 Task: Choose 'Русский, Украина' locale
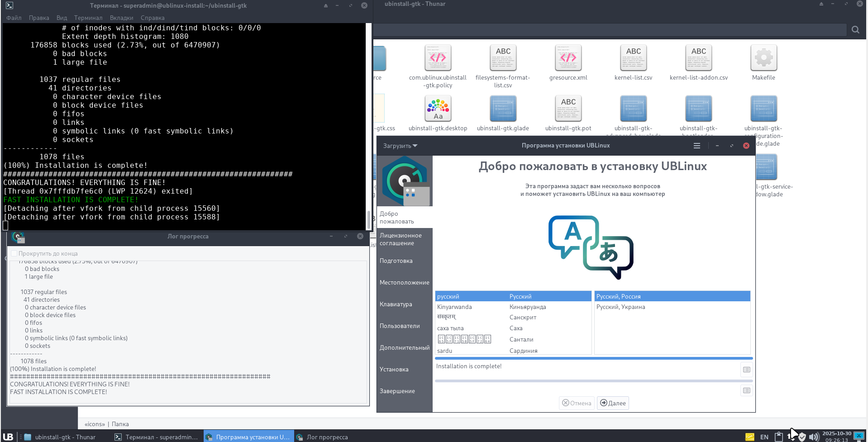[672, 307]
